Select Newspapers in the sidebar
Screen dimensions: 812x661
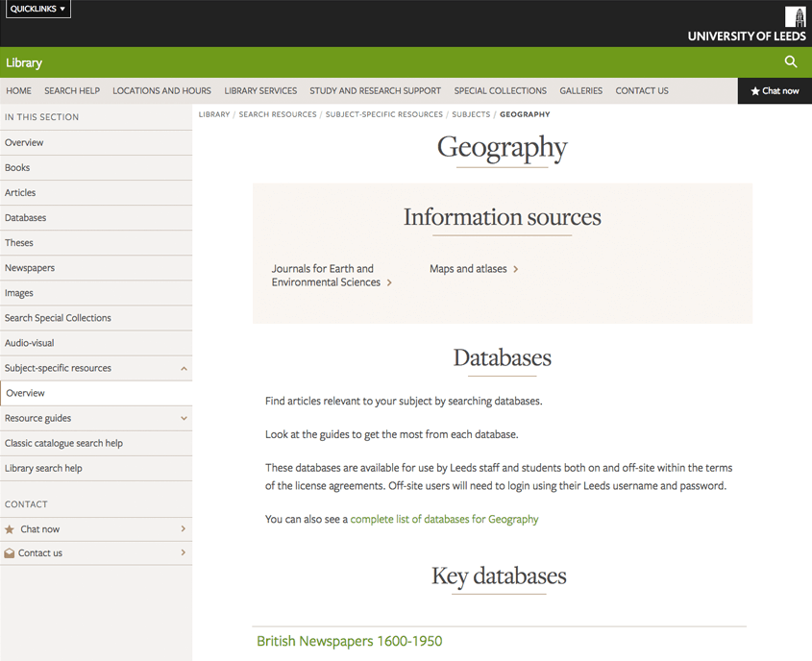[x=96, y=268]
